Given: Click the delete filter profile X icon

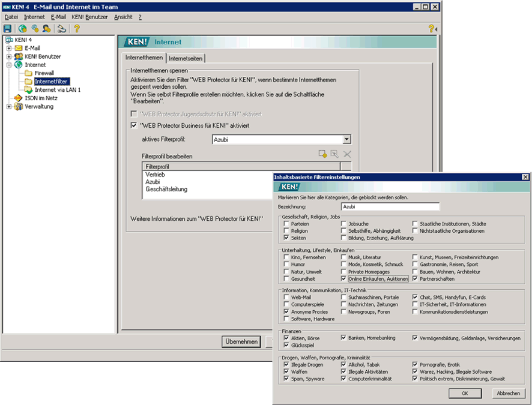Looking at the screenshot, I should click(x=346, y=154).
